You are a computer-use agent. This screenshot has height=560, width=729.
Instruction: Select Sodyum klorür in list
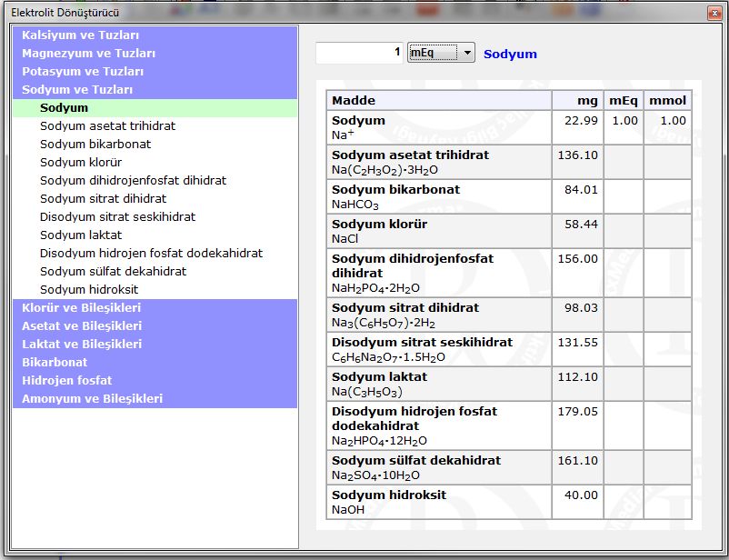(x=81, y=162)
